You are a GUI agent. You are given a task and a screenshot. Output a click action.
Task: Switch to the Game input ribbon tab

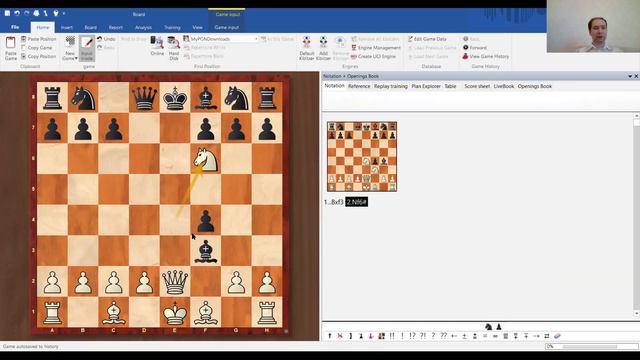pos(227,27)
